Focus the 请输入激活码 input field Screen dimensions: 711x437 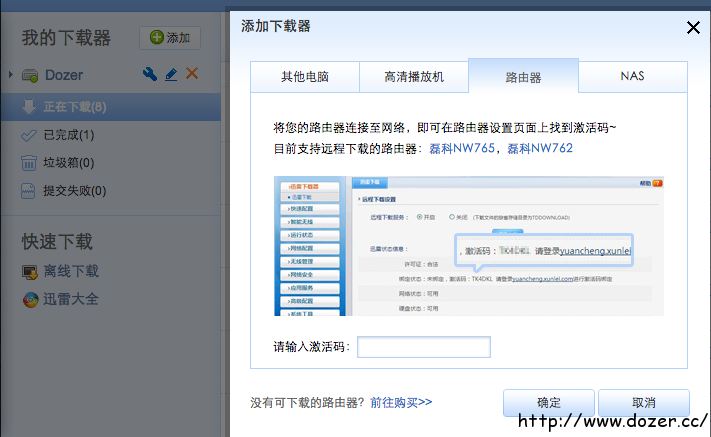424,347
